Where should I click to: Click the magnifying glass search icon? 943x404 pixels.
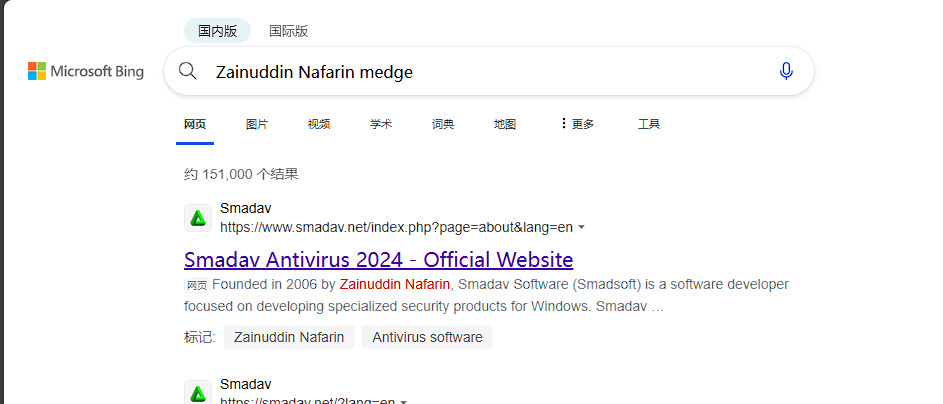click(x=188, y=71)
